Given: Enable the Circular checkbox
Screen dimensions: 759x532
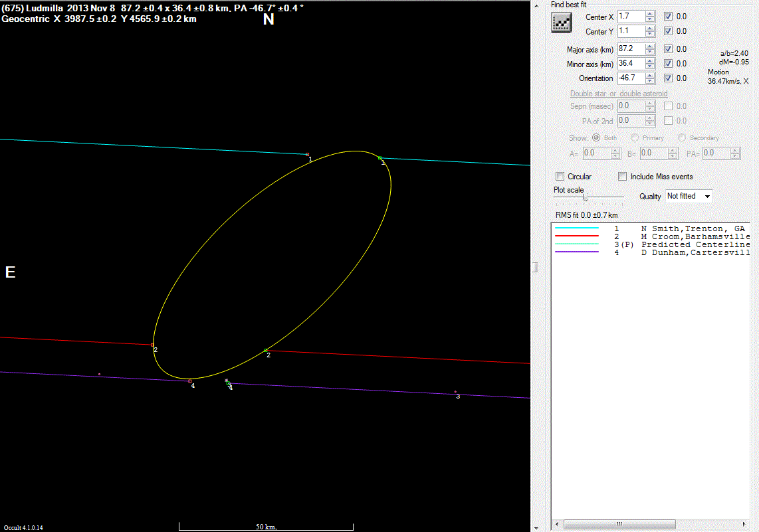Looking at the screenshot, I should coord(560,177).
